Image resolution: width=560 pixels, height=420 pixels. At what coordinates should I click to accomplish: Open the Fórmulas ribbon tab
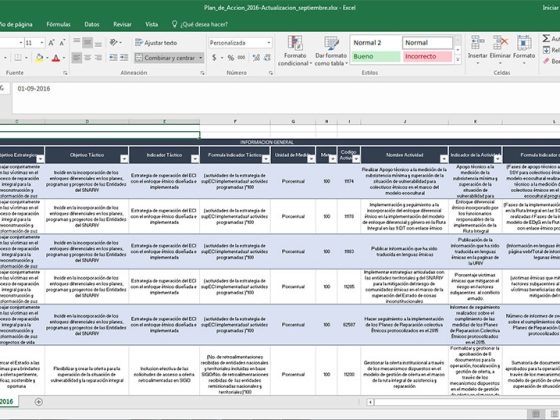coord(59,24)
